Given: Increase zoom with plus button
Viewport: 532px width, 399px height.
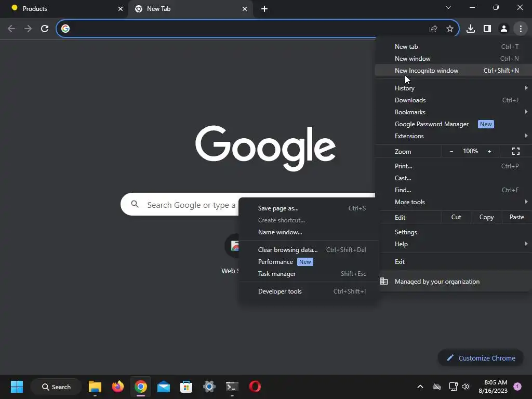Looking at the screenshot, I should (489, 151).
